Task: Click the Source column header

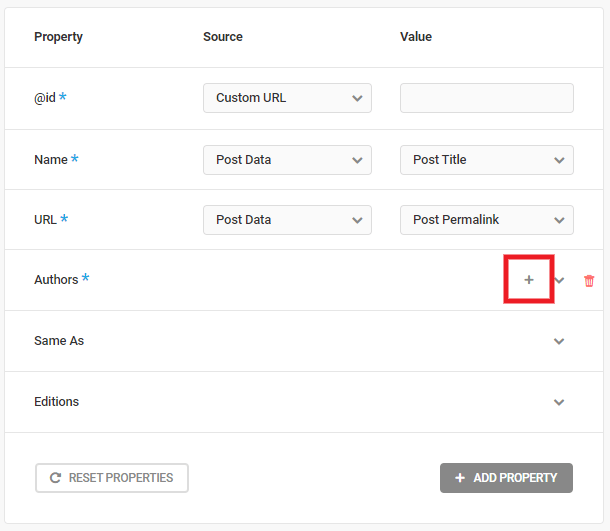Action: 223,37
